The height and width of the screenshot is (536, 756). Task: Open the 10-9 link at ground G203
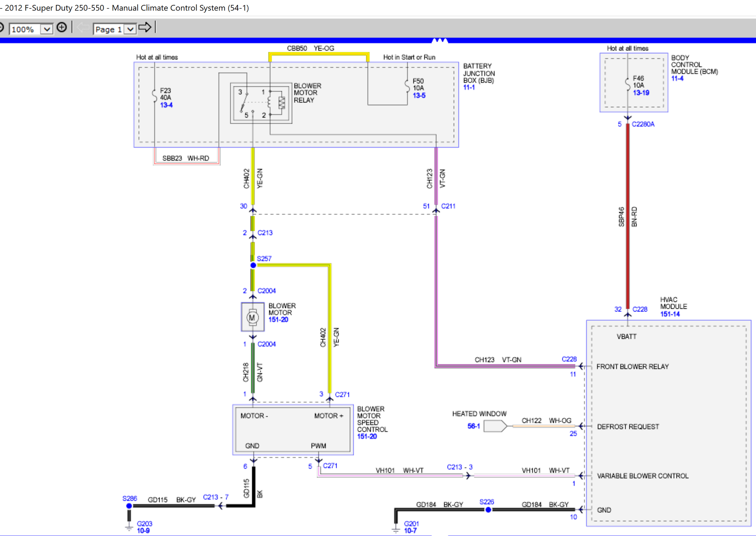[x=143, y=530]
